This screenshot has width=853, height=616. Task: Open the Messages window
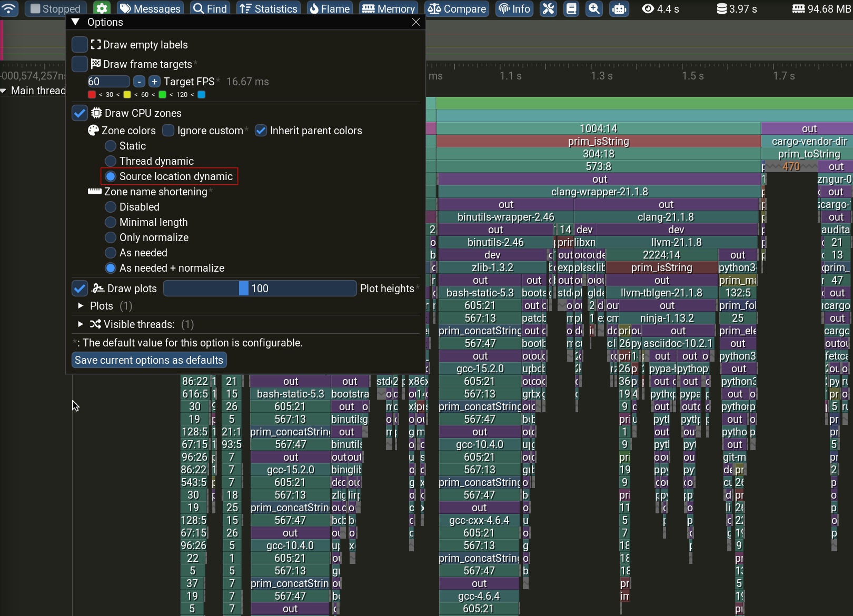(x=150, y=8)
